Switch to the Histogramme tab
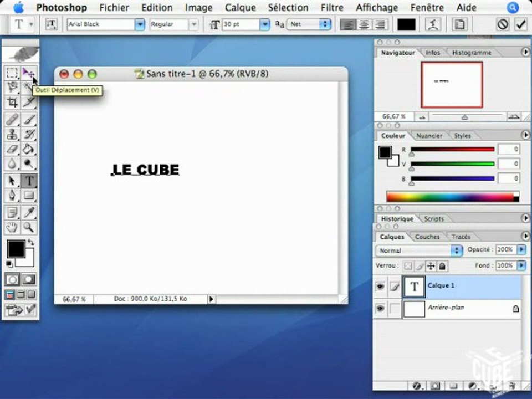 [472, 53]
